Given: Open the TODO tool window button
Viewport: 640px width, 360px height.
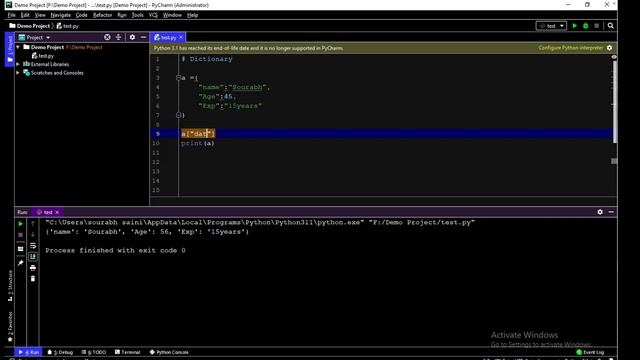Looking at the screenshot, I should (x=94, y=352).
